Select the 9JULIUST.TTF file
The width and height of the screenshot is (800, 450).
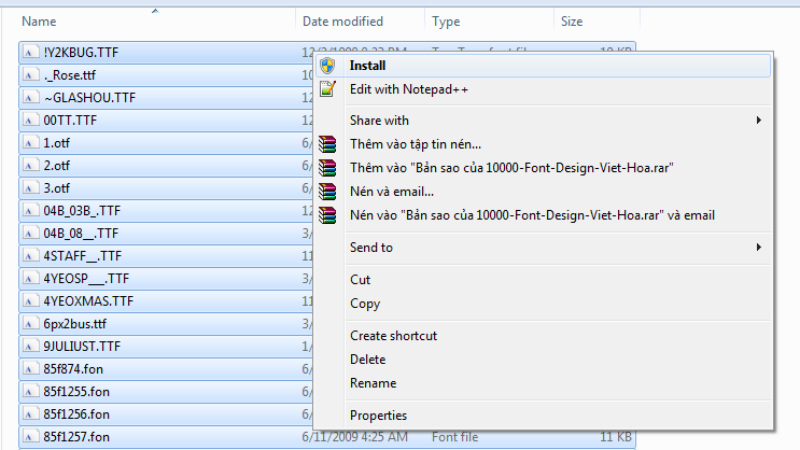point(81,346)
